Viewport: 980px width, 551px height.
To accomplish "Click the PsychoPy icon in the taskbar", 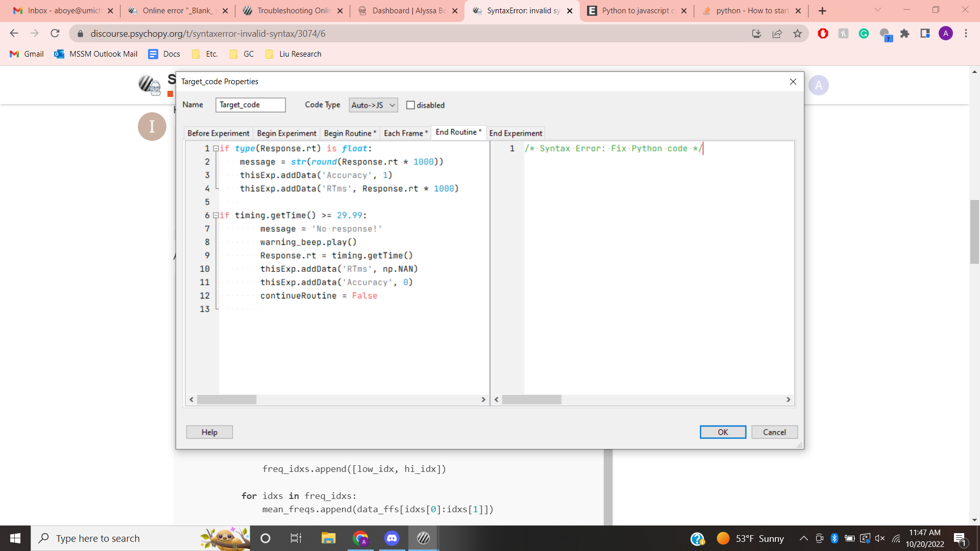I will pyautogui.click(x=423, y=538).
